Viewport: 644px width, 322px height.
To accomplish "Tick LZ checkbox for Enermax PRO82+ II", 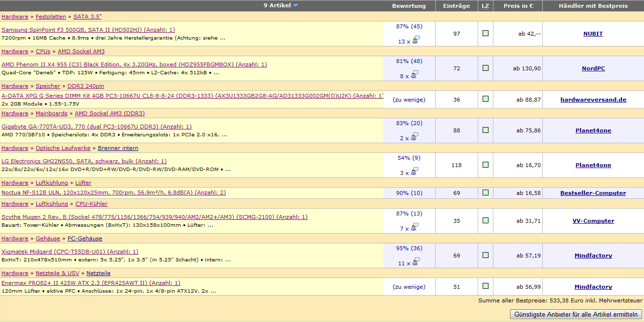I will tap(486, 286).
